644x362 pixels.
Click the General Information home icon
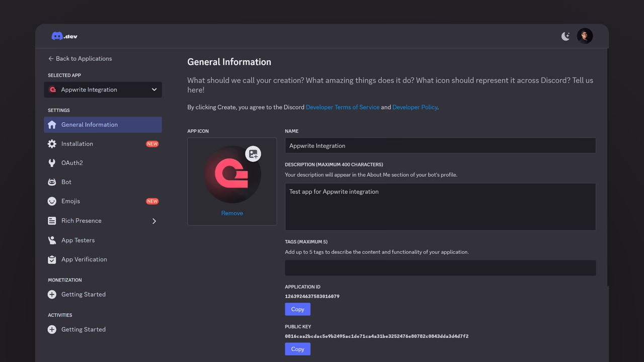pyautogui.click(x=52, y=125)
